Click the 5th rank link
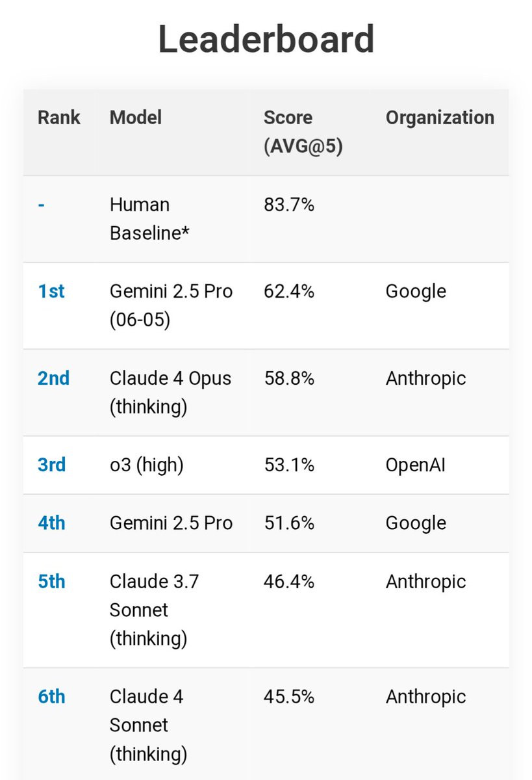This screenshot has height=780, width=532. tap(51, 581)
